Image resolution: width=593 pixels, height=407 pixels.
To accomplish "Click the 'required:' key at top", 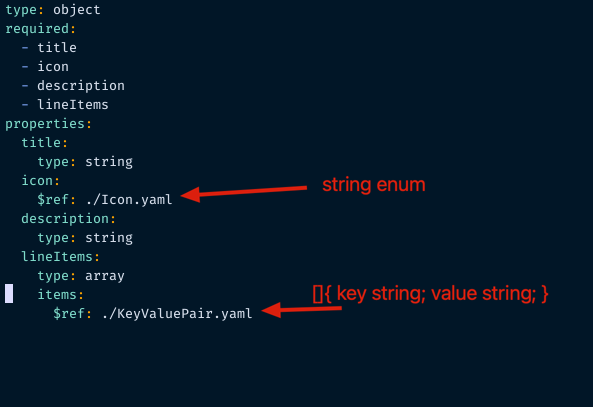I will click(40, 29).
